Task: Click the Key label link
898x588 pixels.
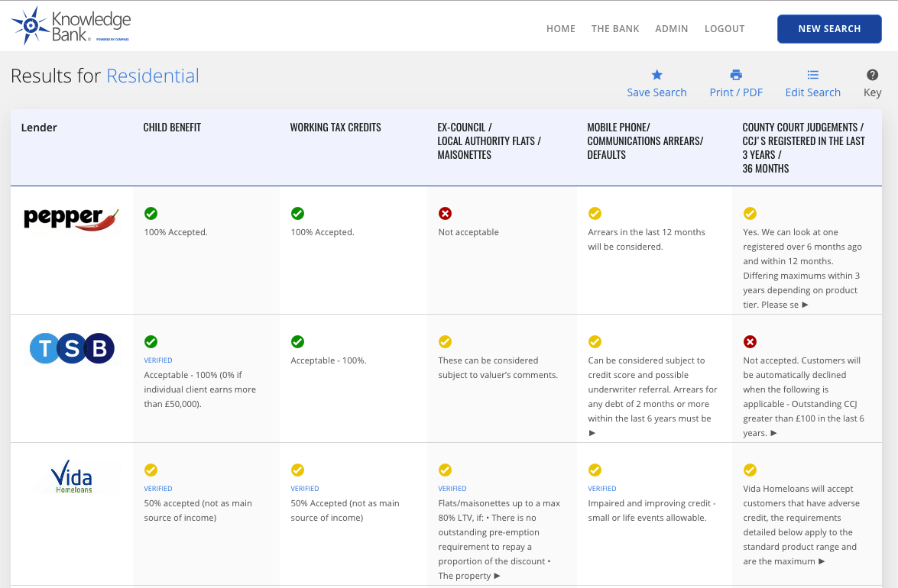Action: [x=872, y=92]
